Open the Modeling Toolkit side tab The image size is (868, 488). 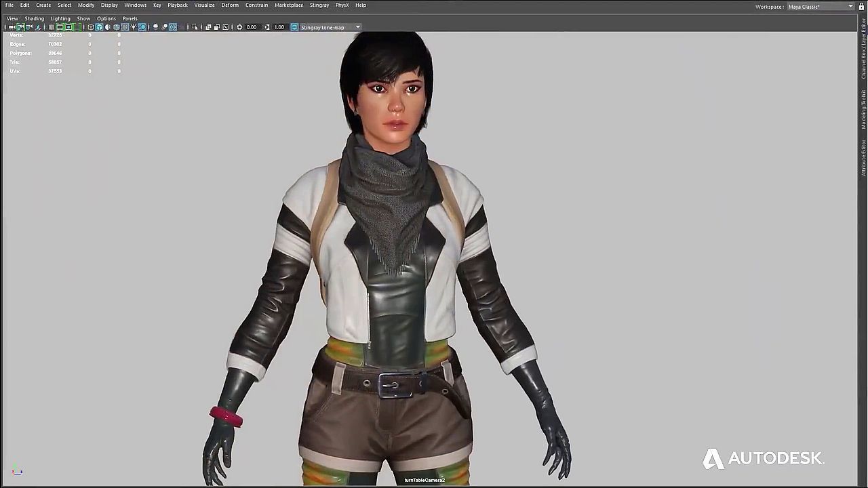[x=863, y=108]
